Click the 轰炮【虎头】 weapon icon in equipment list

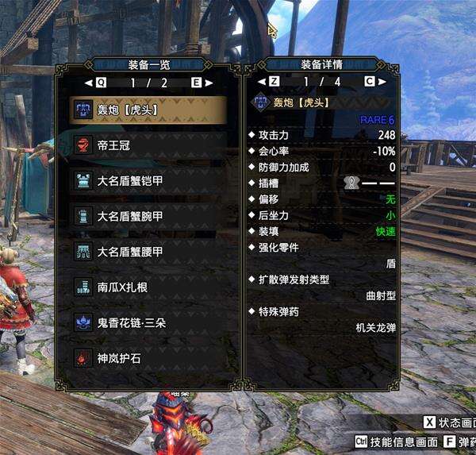click(x=83, y=110)
